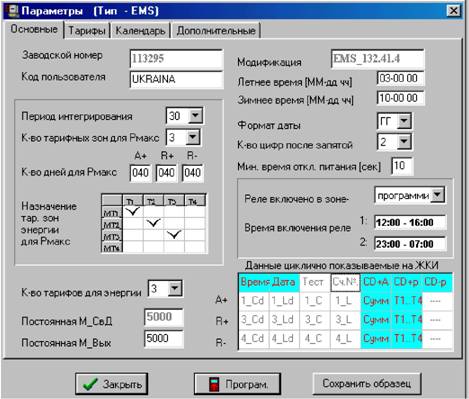Toggle the МТ3 / T3 checkmark cell
This screenshot has width=469, height=399.
pos(174,235)
